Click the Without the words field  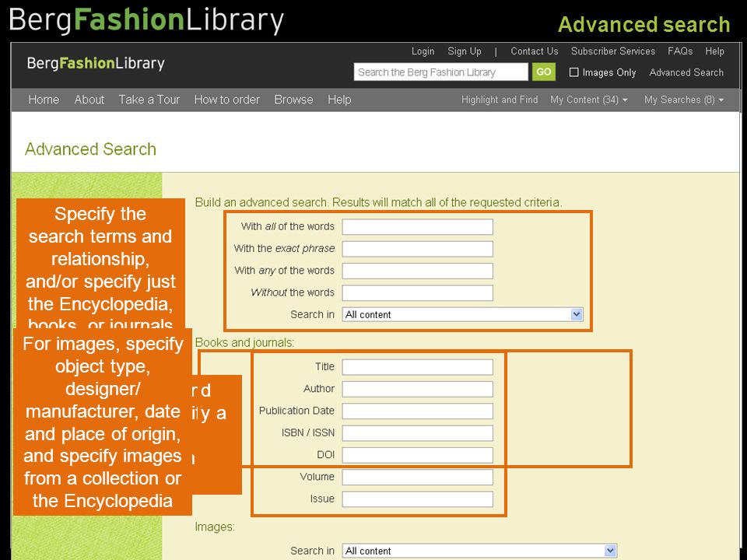(x=417, y=292)
